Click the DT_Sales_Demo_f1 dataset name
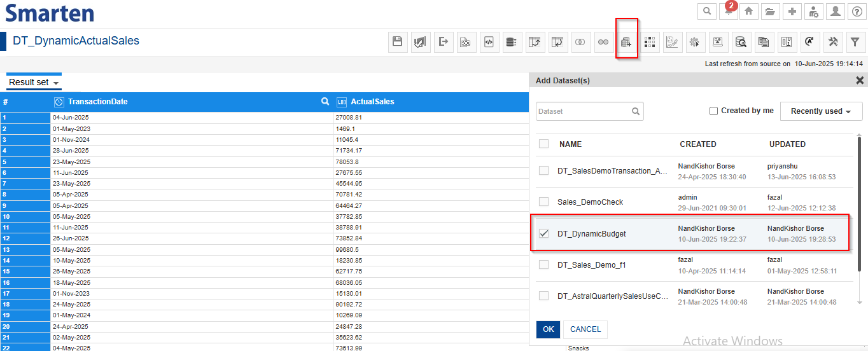The height and width of the screenshot is (351, 868). coord(592,265)
